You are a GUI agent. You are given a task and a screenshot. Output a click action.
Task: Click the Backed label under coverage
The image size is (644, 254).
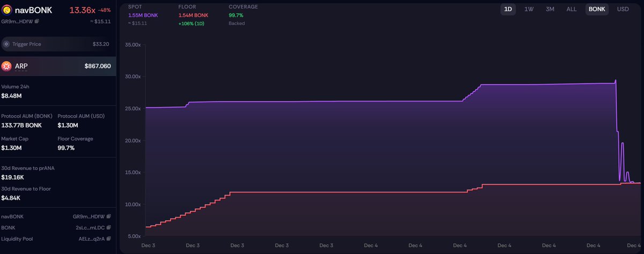tap(236, 23)
